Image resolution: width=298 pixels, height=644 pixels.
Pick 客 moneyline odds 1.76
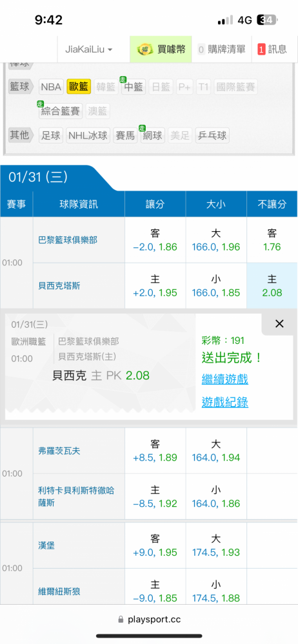[x=272, y=240]
